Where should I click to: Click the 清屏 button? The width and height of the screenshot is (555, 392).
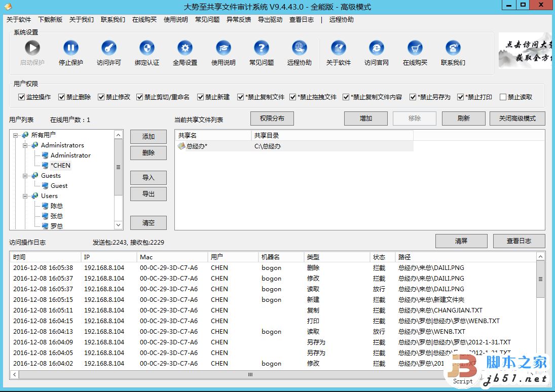pos(462,241)
